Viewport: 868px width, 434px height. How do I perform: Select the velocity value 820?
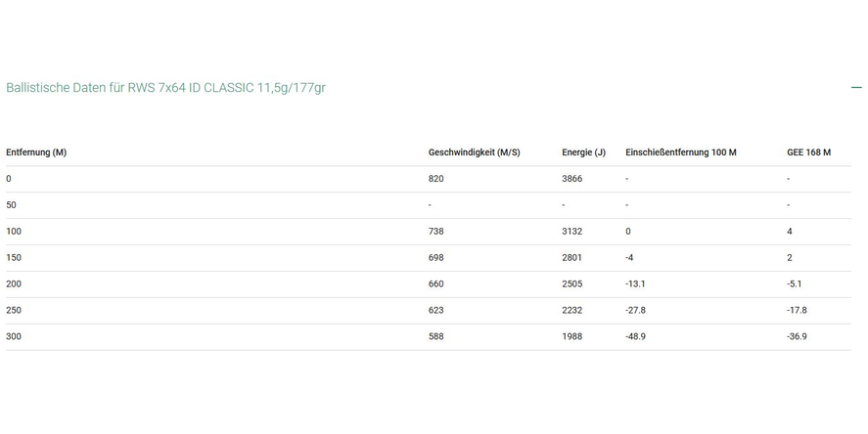point(436,179)
